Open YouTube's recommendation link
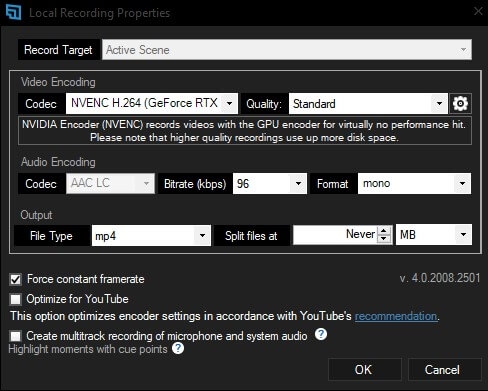Viewport: 488px width, 391px height. tap(396, 316)
